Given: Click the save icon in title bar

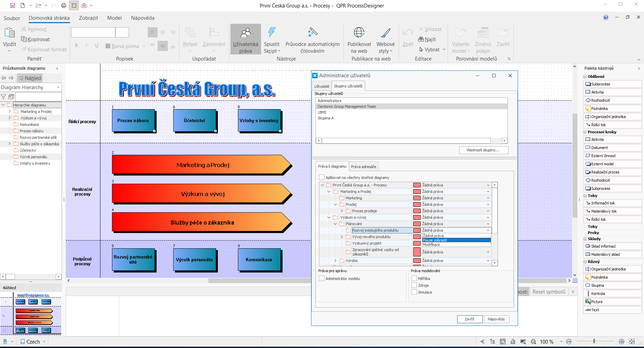Looking at the screenshot, I should click(12, 5).
